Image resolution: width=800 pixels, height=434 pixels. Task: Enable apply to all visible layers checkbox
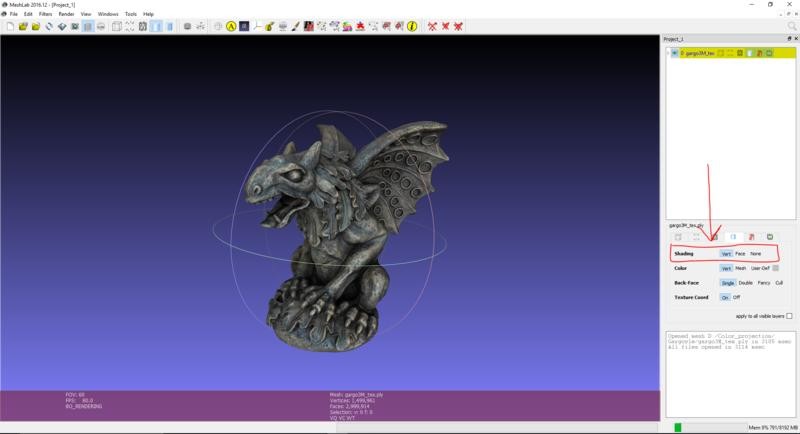[789, 315]
